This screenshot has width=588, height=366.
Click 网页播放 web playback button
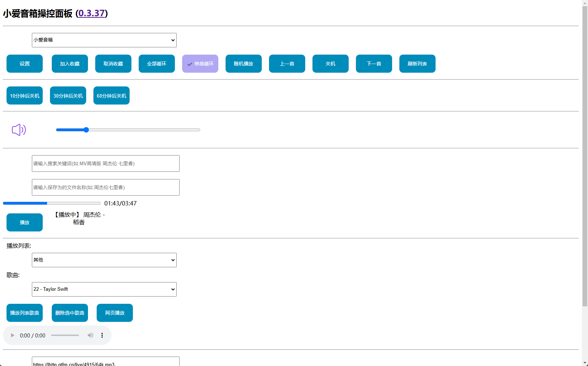click(x=115, y=313)
